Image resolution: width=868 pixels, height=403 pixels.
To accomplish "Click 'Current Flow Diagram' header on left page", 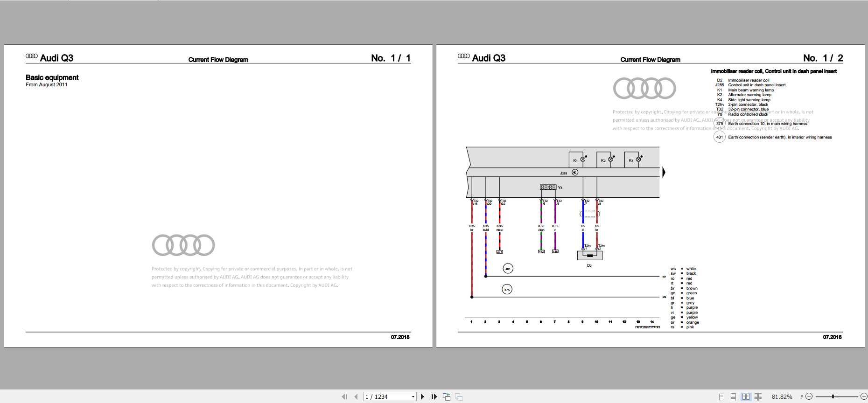I will (x=218, y=60).
